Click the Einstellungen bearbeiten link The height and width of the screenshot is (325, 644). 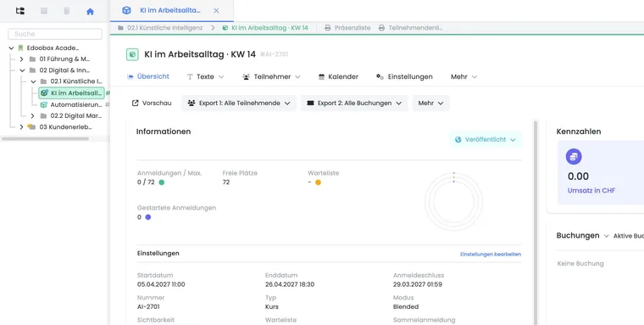point(491,255)
